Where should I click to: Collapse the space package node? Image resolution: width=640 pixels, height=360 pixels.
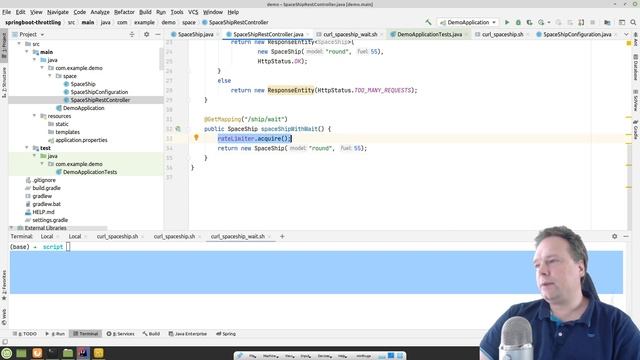50,76
